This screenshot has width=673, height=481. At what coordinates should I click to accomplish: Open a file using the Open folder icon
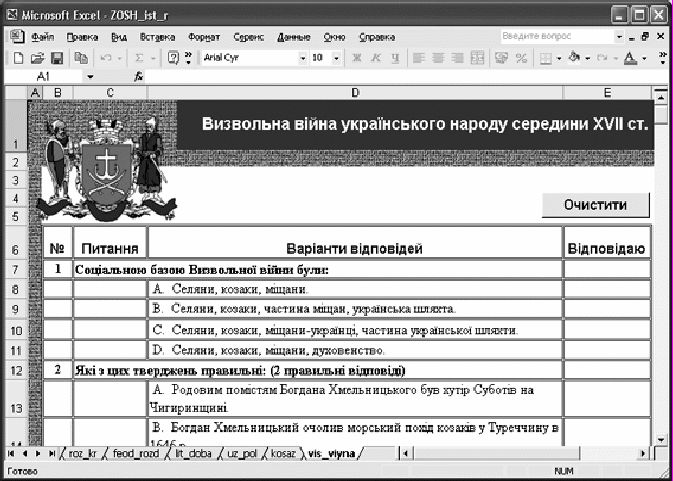pos(37,58)
